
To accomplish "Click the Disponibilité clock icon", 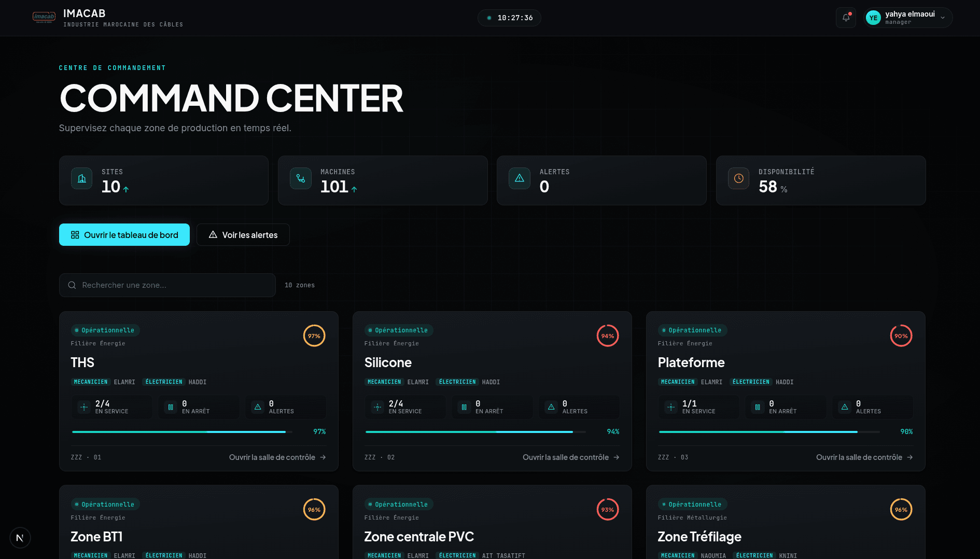I will (x=738, y=178).
